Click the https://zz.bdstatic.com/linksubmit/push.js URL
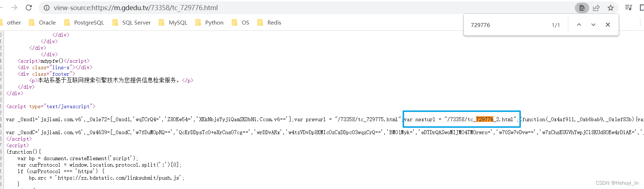The height and width of the screenshot is (189, 644). pyautogui.click(x=119, y=178)
